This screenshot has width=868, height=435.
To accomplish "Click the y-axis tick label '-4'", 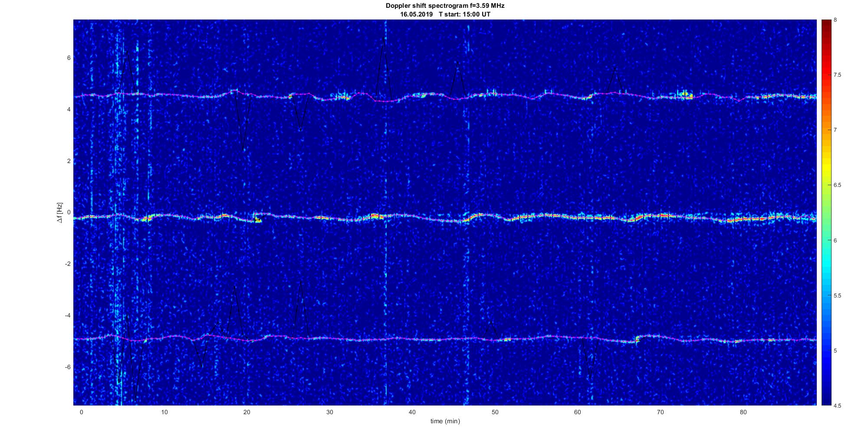I will (67, 315).
